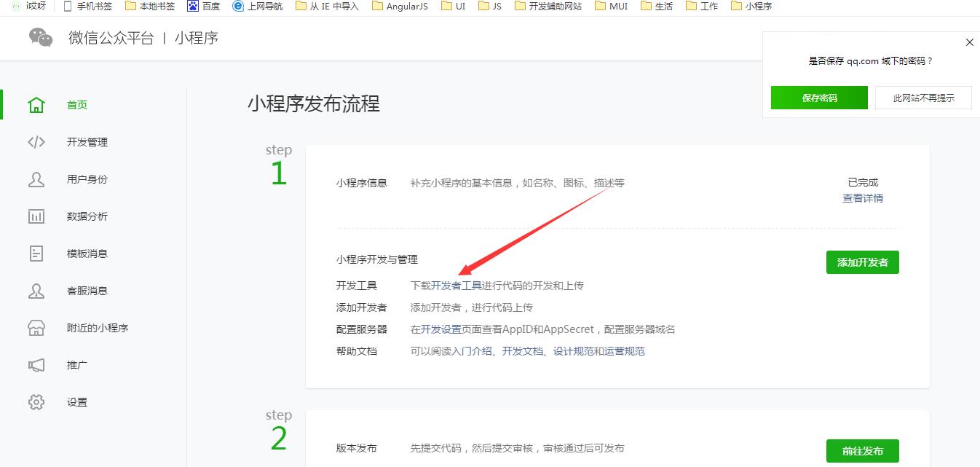The height and width of the screenshot is (467, 980).
Task: Click the 版本发布 row label
Action: pyautogui.click(x=357, y=448)
